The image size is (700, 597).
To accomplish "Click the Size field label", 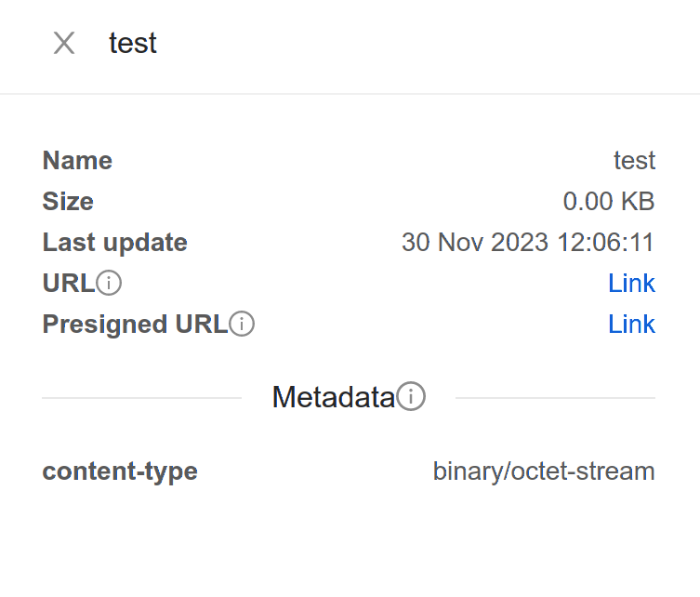I will pyautogui.click(x=68, y=201).
